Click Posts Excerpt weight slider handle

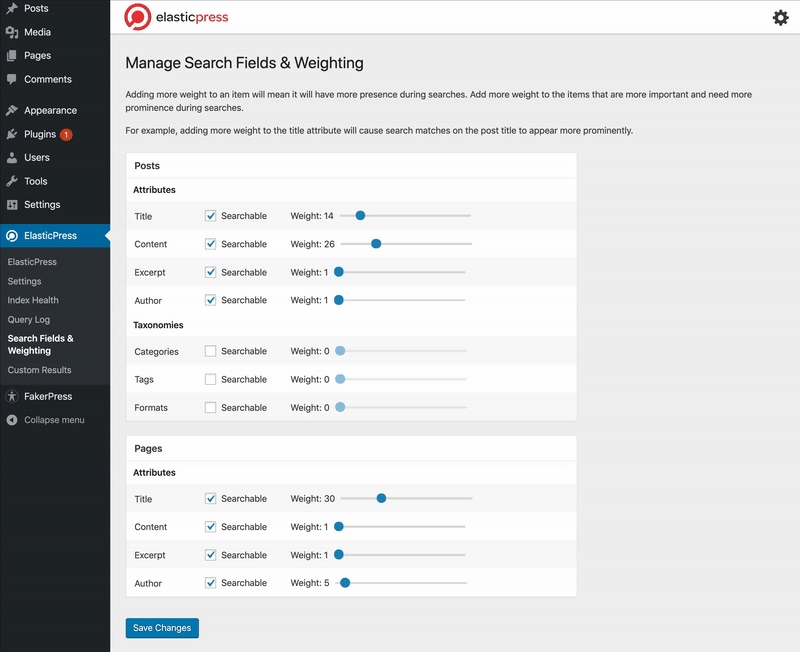click(x=339, y=272)
